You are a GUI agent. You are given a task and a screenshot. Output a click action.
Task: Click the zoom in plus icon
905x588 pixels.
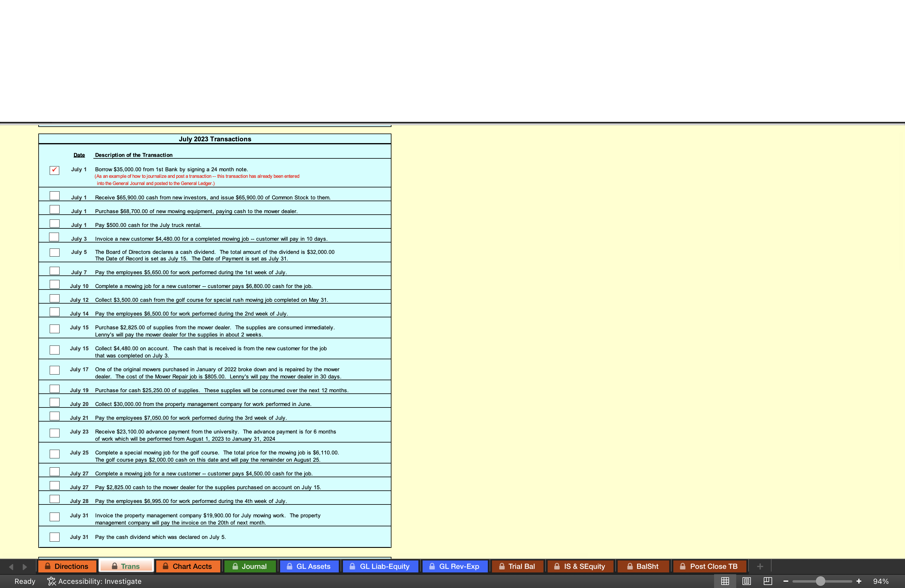pyautogui.click(x=859, y=581)
